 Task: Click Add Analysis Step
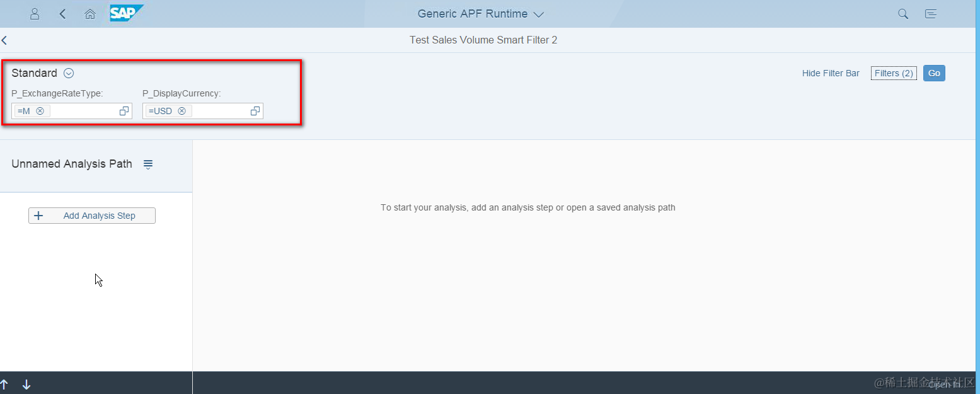click(x=92, y=216)
